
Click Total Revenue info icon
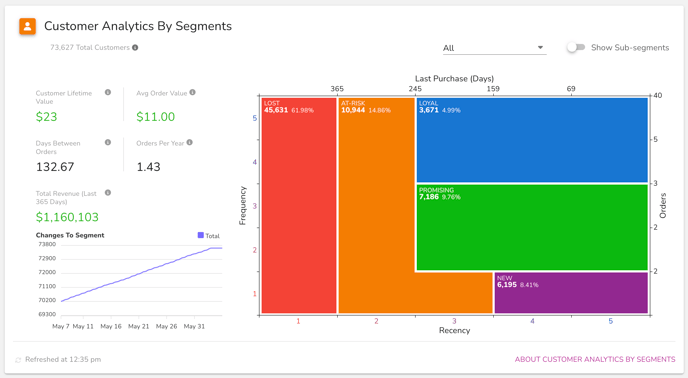tap(108, 193)
